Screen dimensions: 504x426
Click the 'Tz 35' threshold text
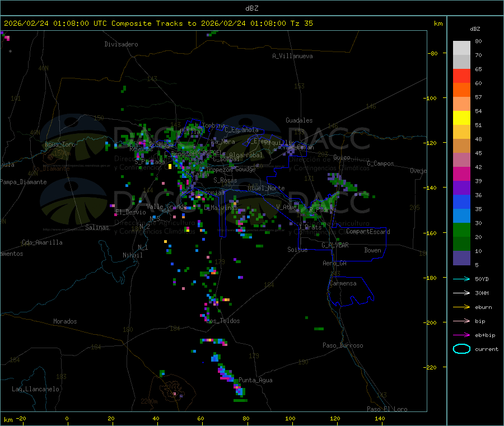[x=301, y=24]
